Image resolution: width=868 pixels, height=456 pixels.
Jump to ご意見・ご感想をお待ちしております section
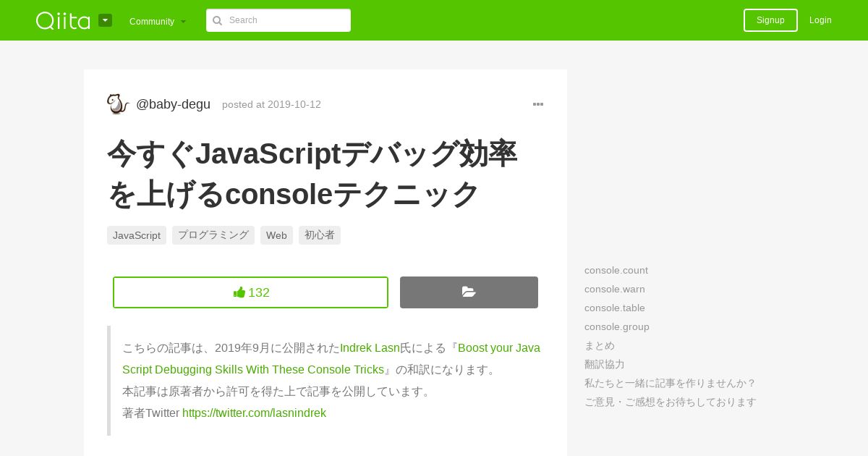point(671,402)
